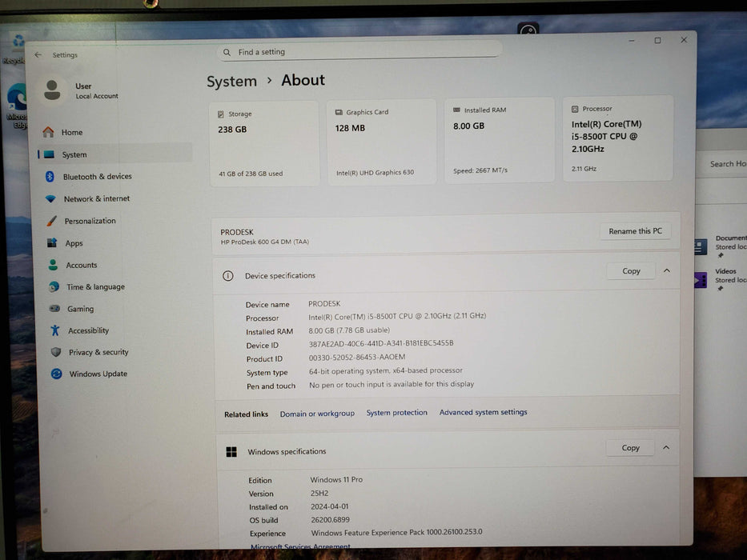Click the Processor chip icon

575,109
